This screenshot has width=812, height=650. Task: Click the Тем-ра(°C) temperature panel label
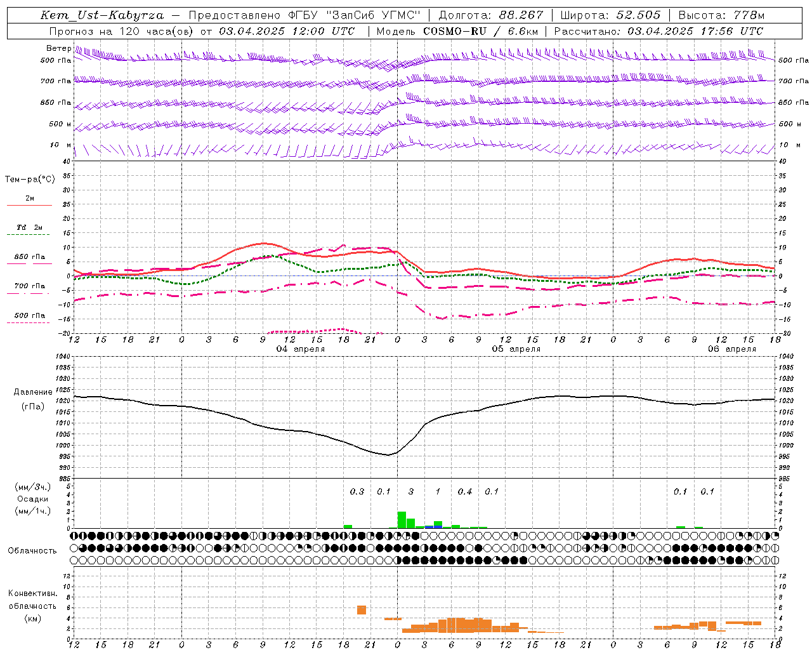point(30,180)
